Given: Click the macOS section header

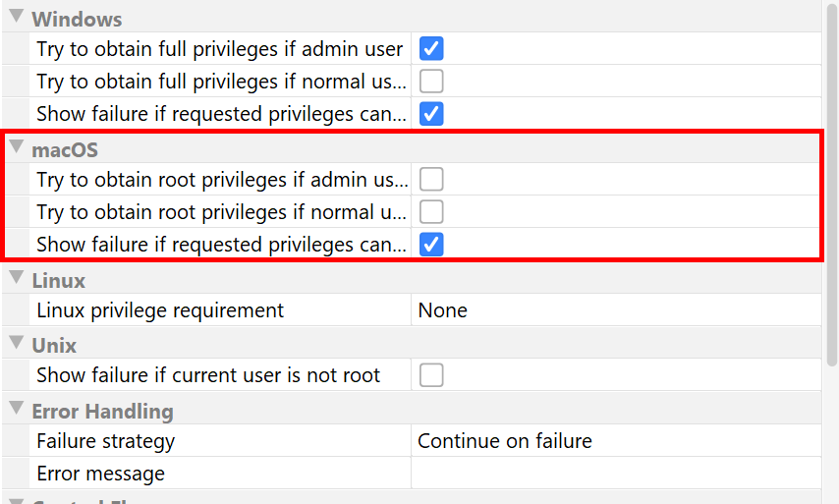Looking at the screenshot, I should click(x=65, y=150).
